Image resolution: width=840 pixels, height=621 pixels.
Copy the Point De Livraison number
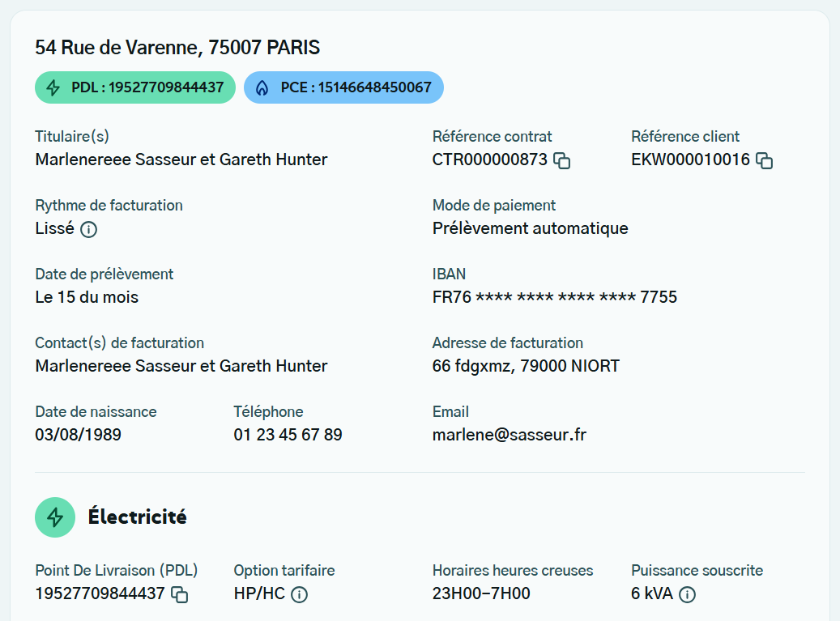(180, 594)
